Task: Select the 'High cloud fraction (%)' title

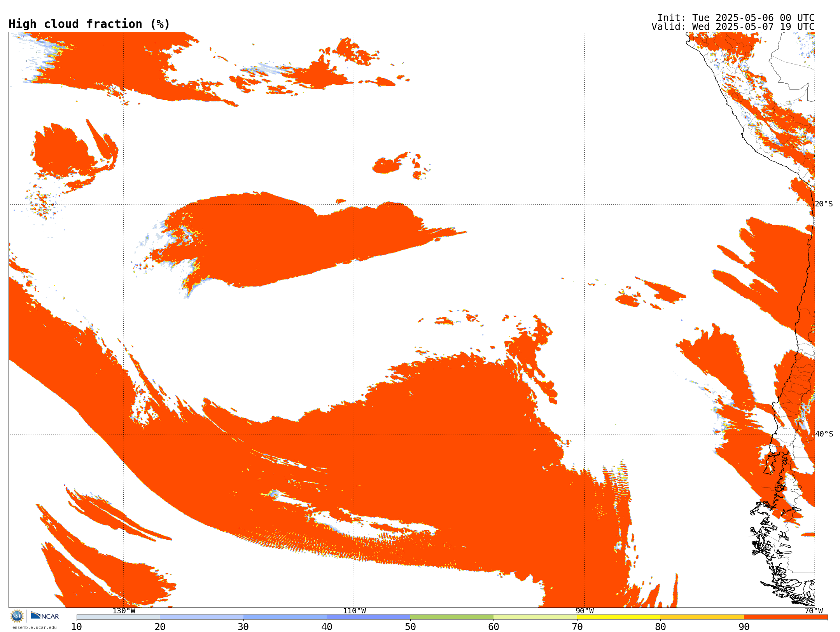Action: click(89, 24)
